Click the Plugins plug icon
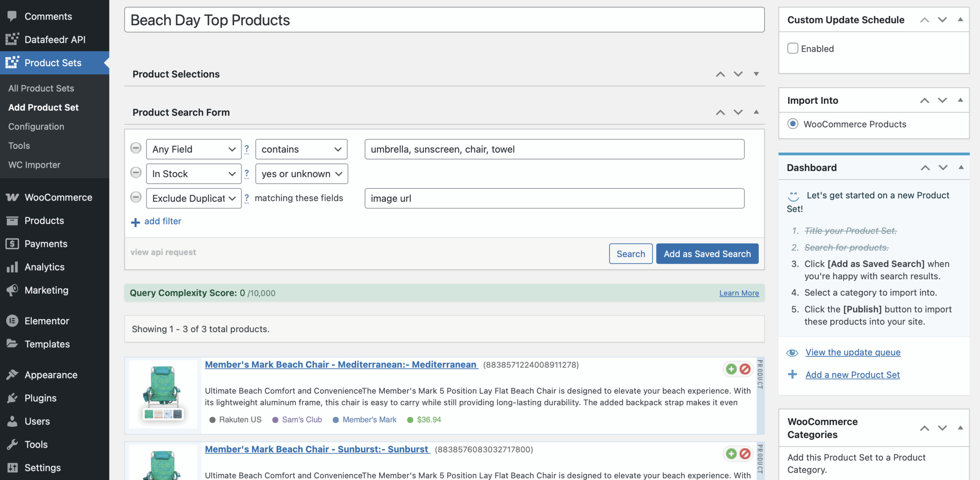This screenshot has width=980, height=480. 12,398
